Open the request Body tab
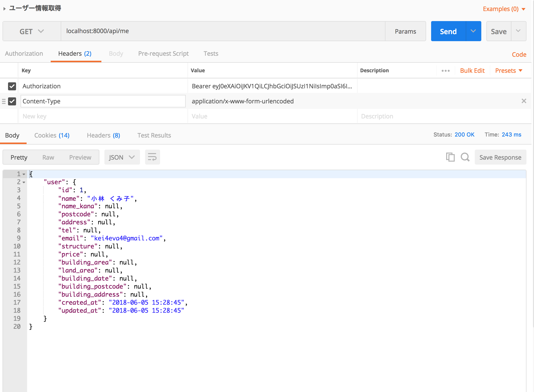 coord(116,53)
